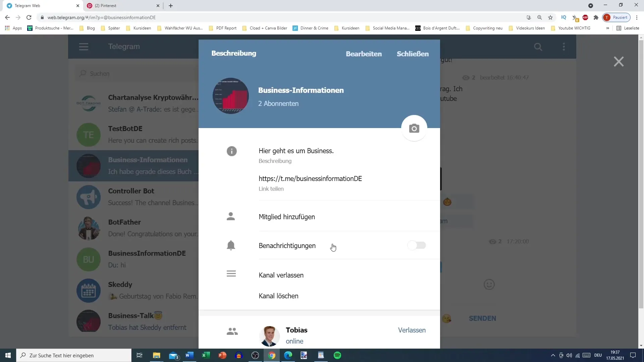The image size is (644, 362).
Task: Click the camera icon to change channel photo
Action: click(x=414, y=128)
